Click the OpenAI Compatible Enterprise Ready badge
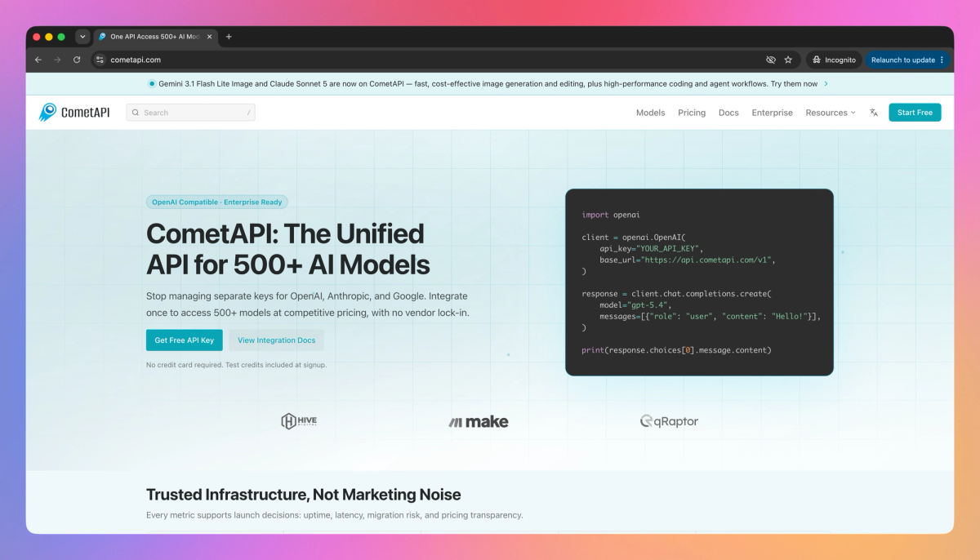 [217, 202]
